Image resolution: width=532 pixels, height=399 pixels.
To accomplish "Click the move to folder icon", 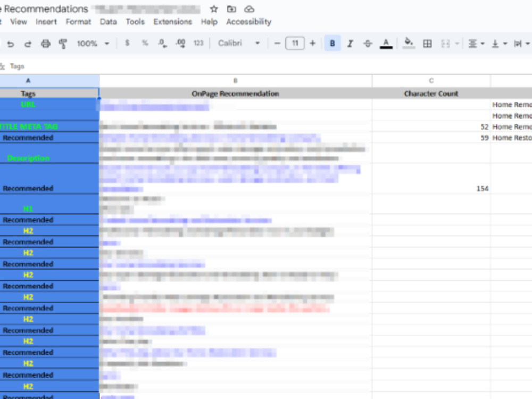I will pos(231,9).
